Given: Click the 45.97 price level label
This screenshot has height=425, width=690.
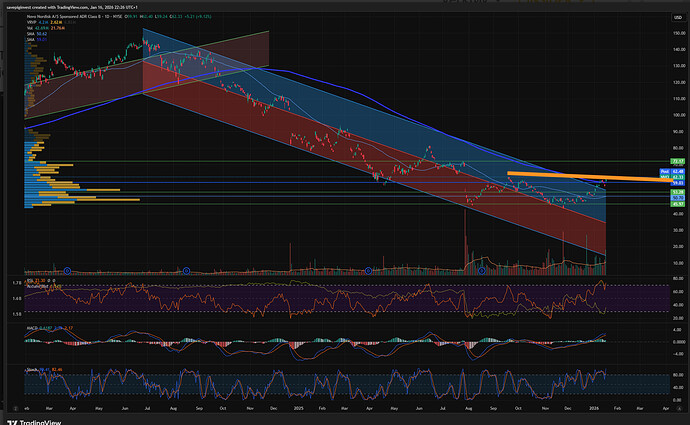Looking at the screenshot, I should pos(677,205).
